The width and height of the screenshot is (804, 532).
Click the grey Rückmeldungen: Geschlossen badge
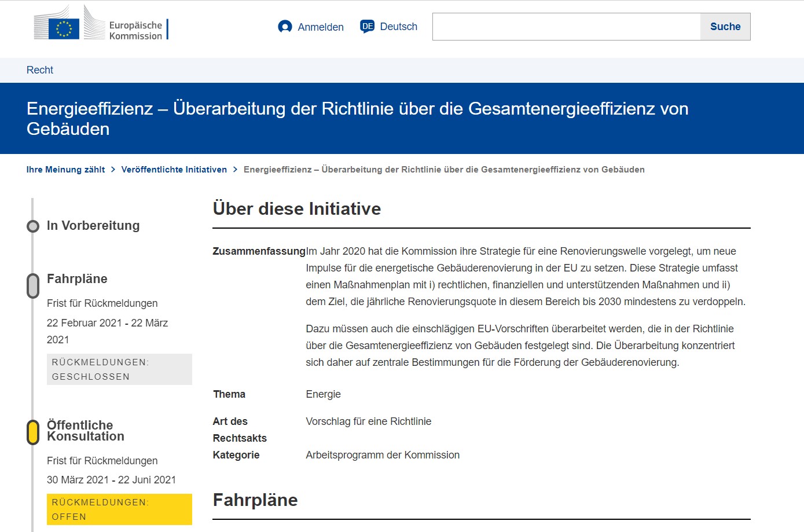119,369
